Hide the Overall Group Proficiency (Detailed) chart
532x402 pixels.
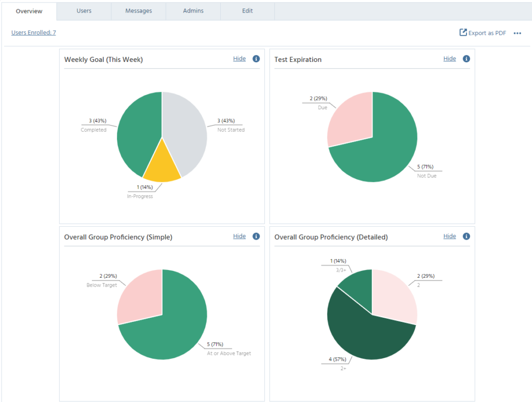[x=449, y=236]
